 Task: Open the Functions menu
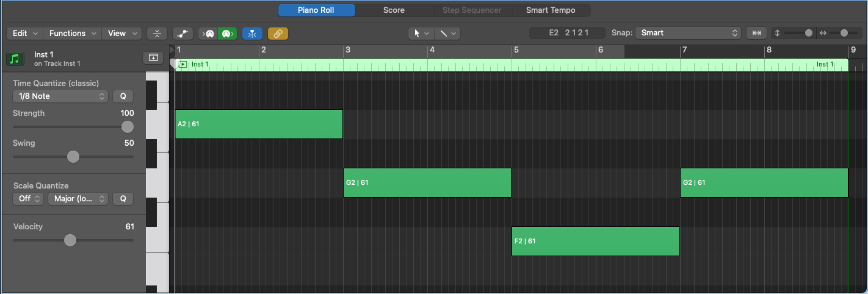71,34
